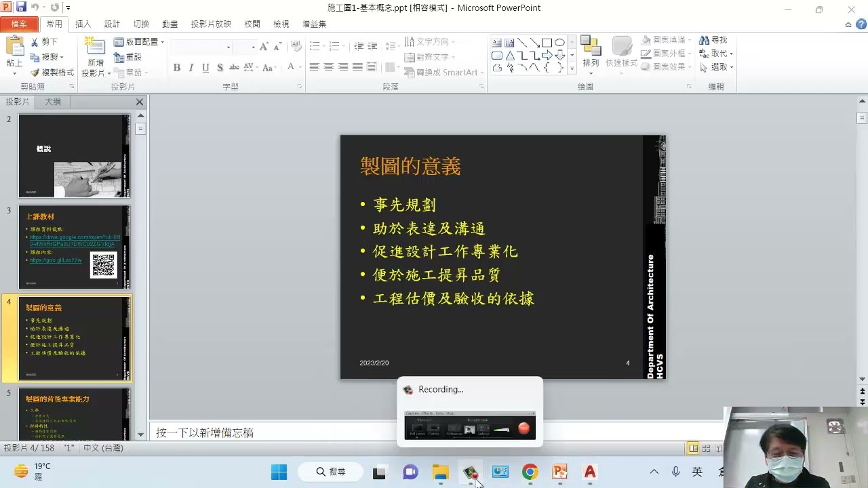Viewport: 868px width, 488px height.
Task: Increase font size with large A icon
Action: click(x=264, y=47)
